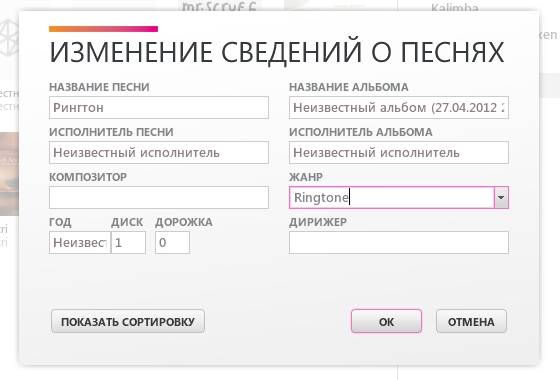
Task: Click the Жанр field containing Ringtone
Action: [392, 198]
